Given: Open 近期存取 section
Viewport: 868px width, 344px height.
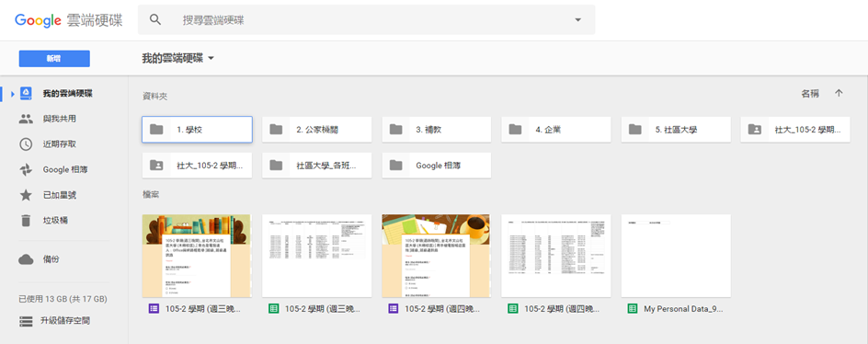Looking at the screenshot, I should tap(59, 144).
